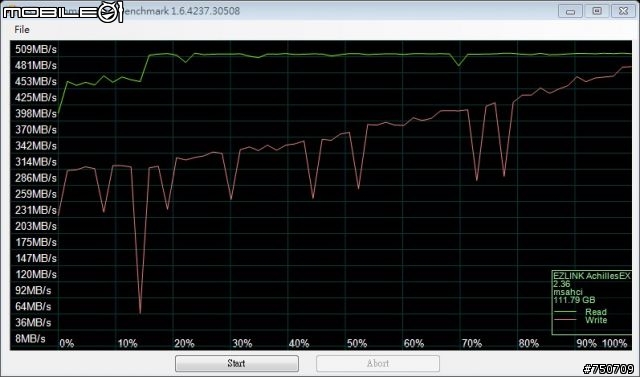
Task: Click the 203MB/s axis label
Action: pyautogui.click(x=36, y=226)
